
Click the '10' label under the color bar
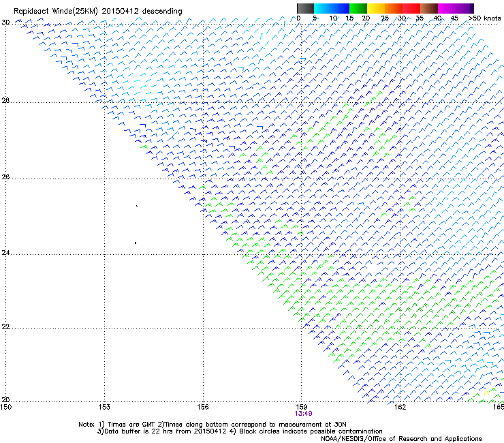tap(333, 18)
